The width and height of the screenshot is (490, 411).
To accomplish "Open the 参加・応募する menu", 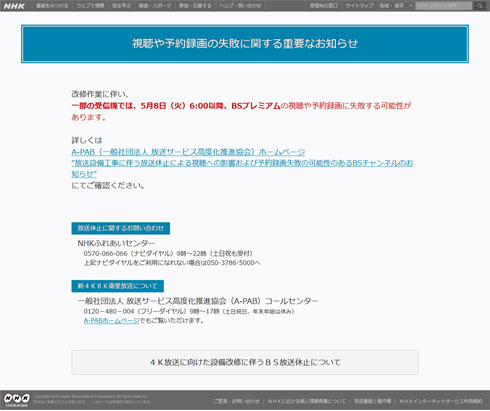I will (x=195, y=6).
